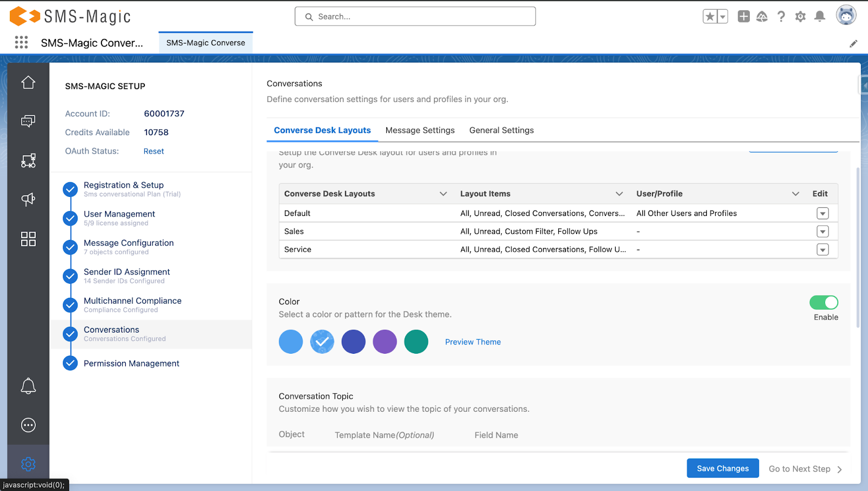Image resolution: width=868 pixels, height=491 pixels.
Task: Expand Layout Items column chevron
Action: click(x=619, y=194)
